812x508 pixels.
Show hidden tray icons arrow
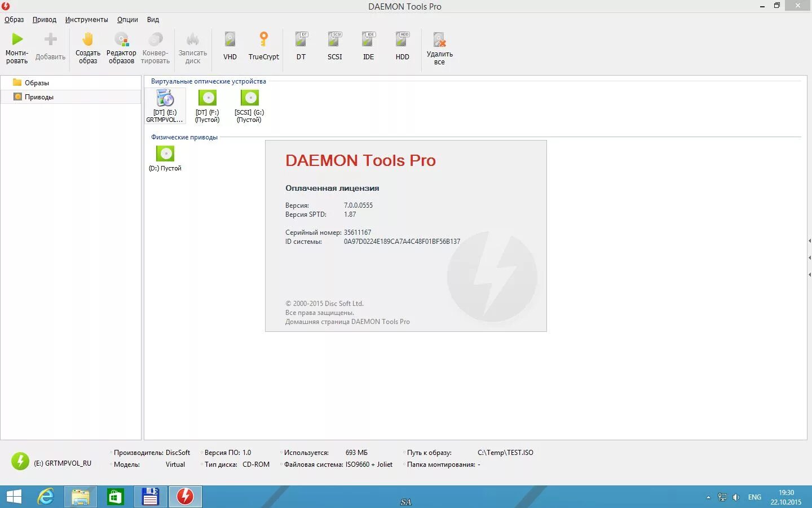pos(708,497)
